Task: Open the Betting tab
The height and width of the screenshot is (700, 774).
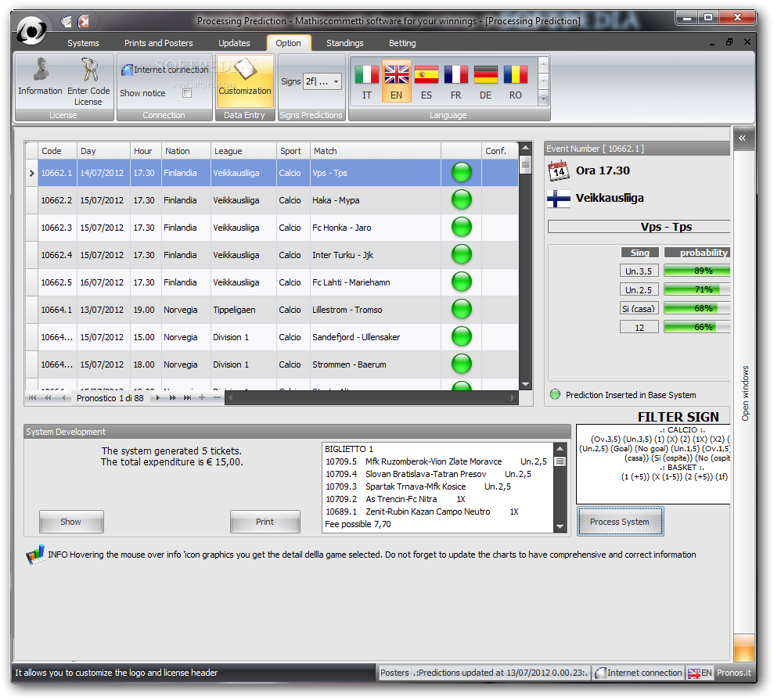Action: pyautogui.click(x=402, y=43)
